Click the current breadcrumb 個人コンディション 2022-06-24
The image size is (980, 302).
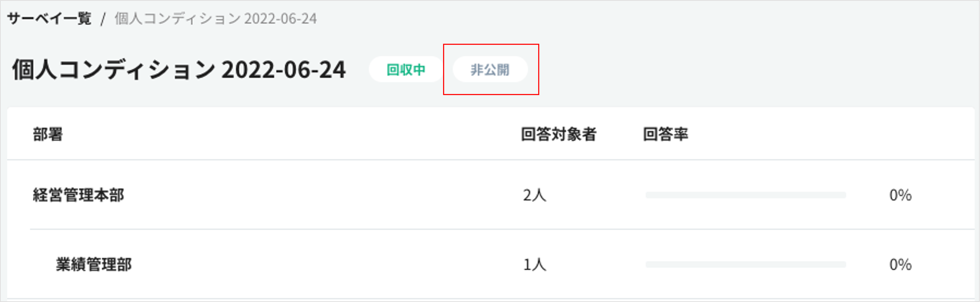coord(215,18)
